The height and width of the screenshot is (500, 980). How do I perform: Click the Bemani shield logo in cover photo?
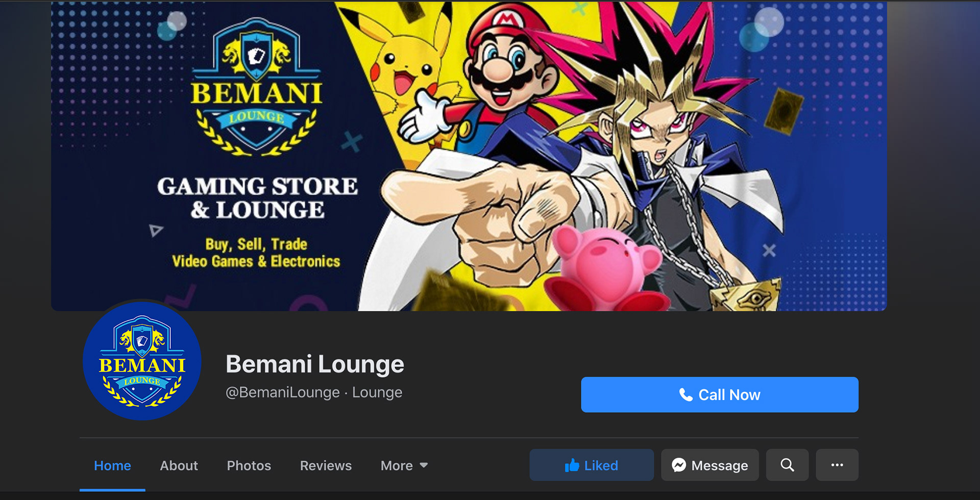pos(256,87)
